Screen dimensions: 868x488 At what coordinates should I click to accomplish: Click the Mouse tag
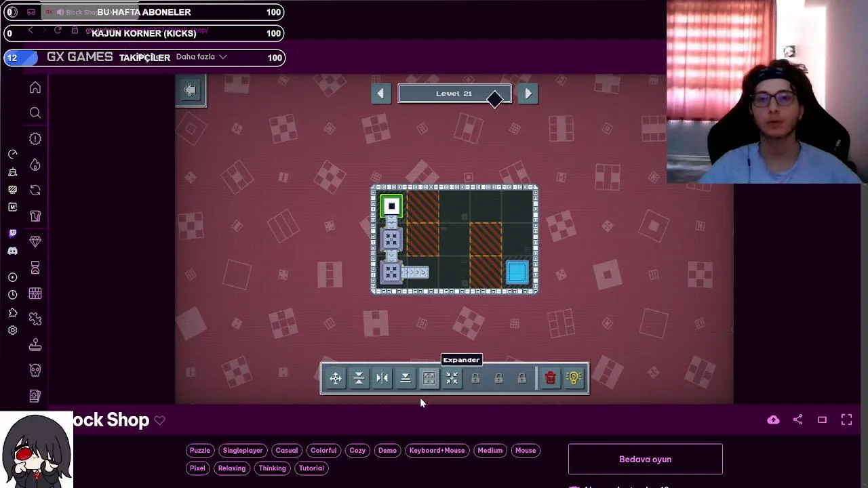click(526, 450)
